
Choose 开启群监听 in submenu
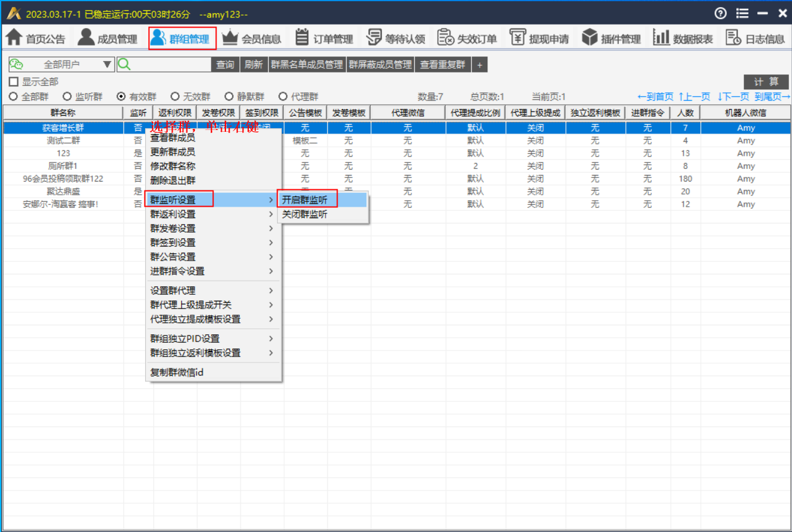(x=323, y=200)
